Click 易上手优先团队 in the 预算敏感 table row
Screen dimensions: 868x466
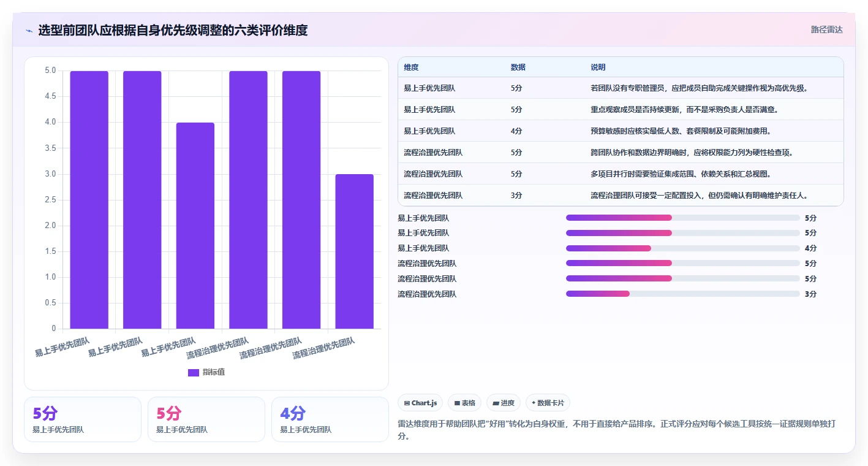[429, 131]
